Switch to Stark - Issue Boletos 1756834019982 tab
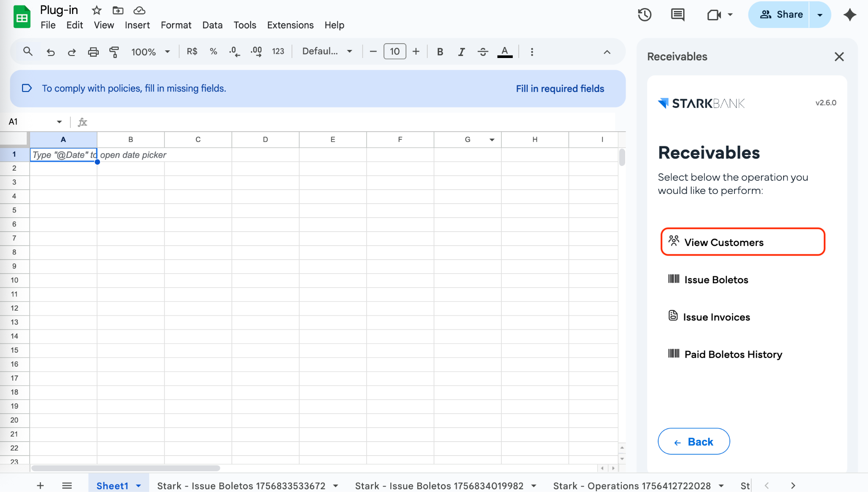Image resolution: width=868 pixels, height=492 pixels. (439, 486)
